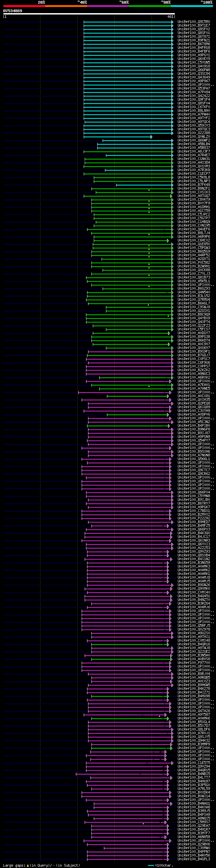Open UniRef100_P0C582 entry
The image size is (216, 868).
coord(194,263)
